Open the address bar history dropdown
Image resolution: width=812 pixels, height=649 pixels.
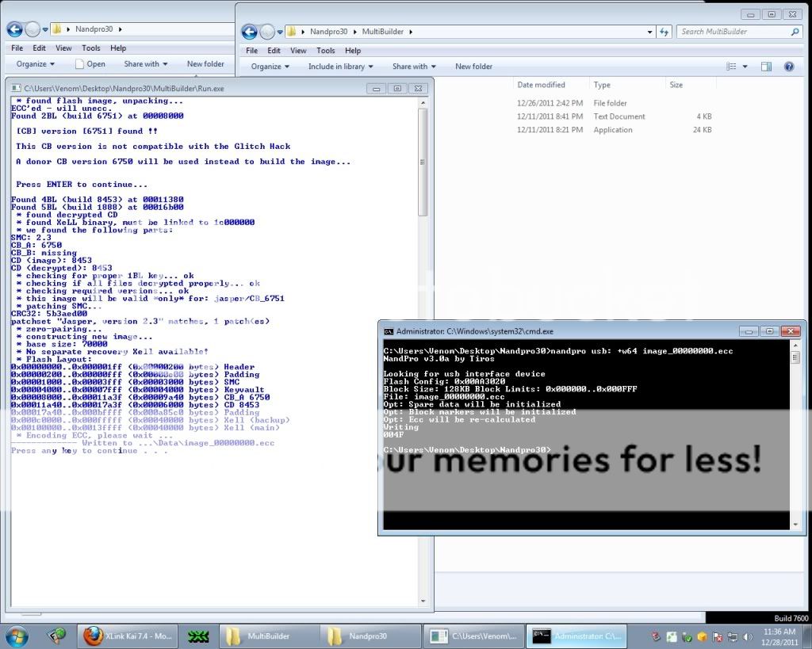click(650, 32)
